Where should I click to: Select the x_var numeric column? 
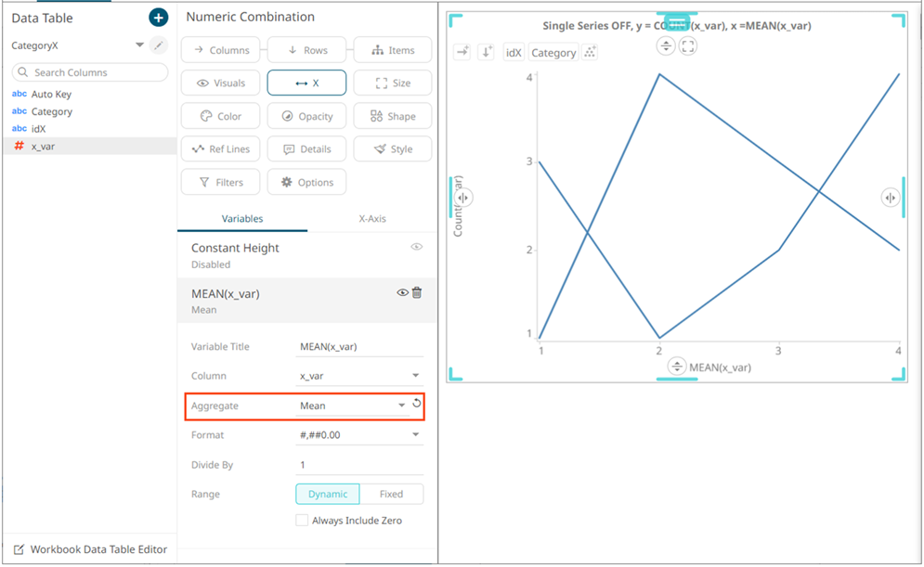pos(89,146)
